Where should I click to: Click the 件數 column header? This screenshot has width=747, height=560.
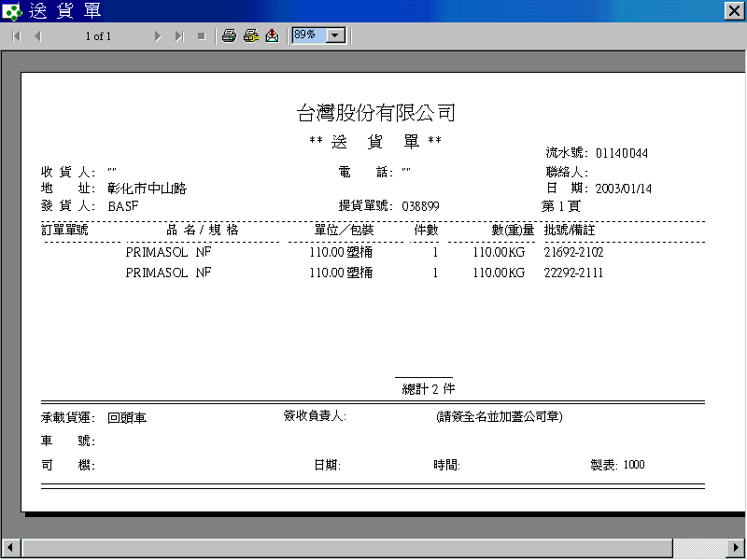pyautogui.click(x=426, y=230)
